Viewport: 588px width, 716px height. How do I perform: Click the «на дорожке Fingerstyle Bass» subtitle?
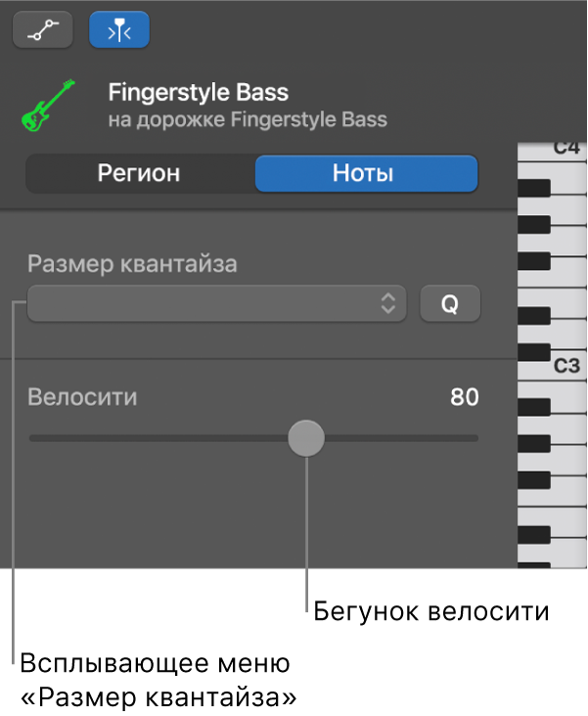point(248,120)
